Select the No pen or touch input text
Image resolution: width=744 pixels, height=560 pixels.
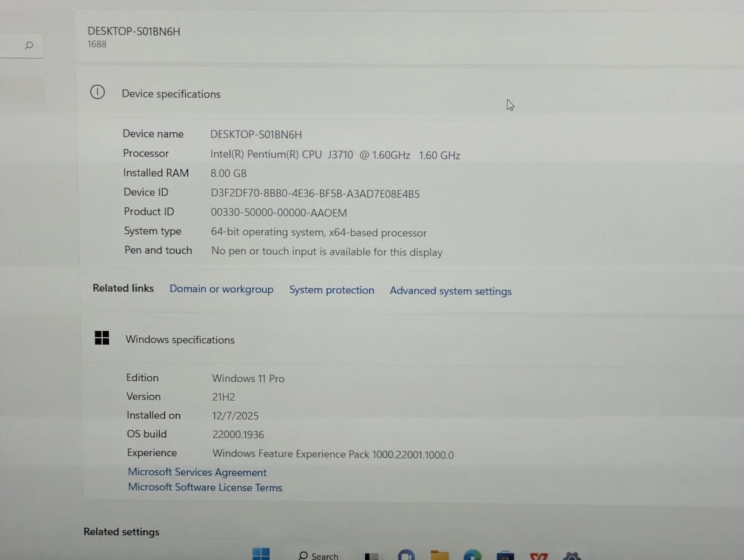click(x=327, y=252)
